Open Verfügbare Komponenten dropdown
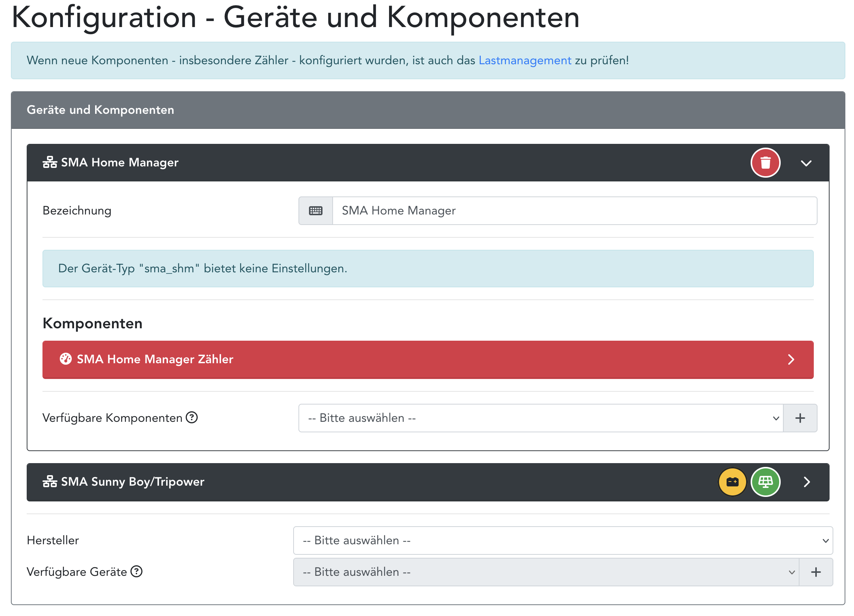Viewport: 854px width, 616px height. pyautogui.click(x=541, y=418)
